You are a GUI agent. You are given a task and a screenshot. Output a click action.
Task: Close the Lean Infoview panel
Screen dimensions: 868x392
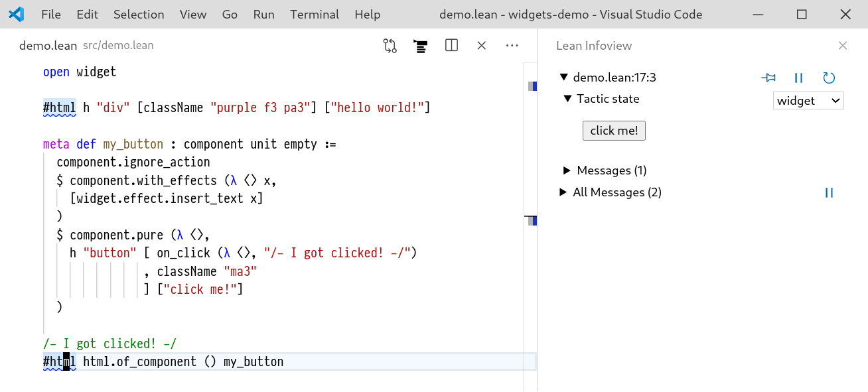pyautogui.click(x=842, y=46)
